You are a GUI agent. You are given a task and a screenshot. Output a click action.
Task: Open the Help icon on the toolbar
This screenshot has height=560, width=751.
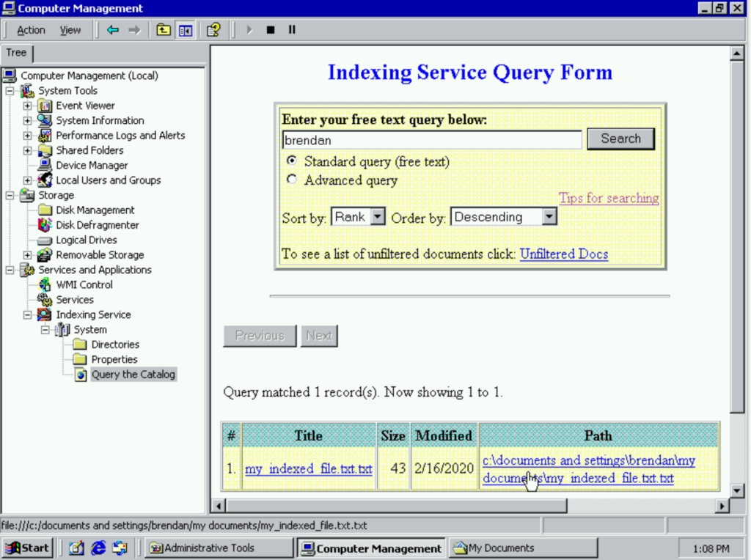[x=213, y=29]
